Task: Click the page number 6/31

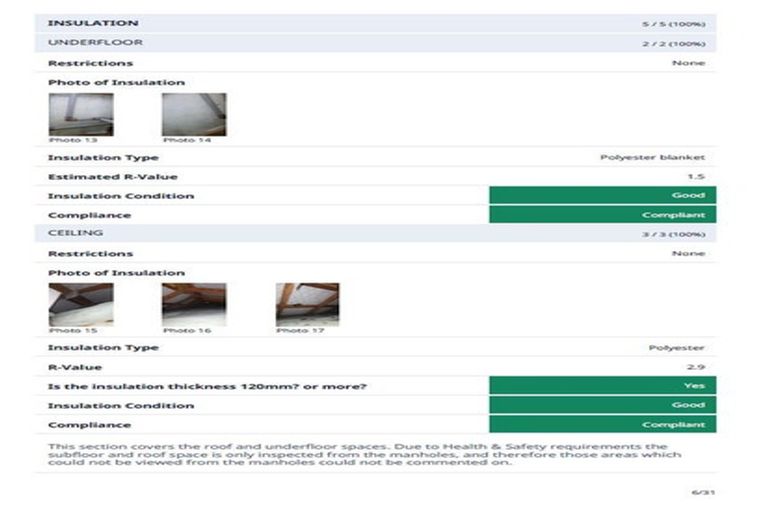Action: (703, 492)
